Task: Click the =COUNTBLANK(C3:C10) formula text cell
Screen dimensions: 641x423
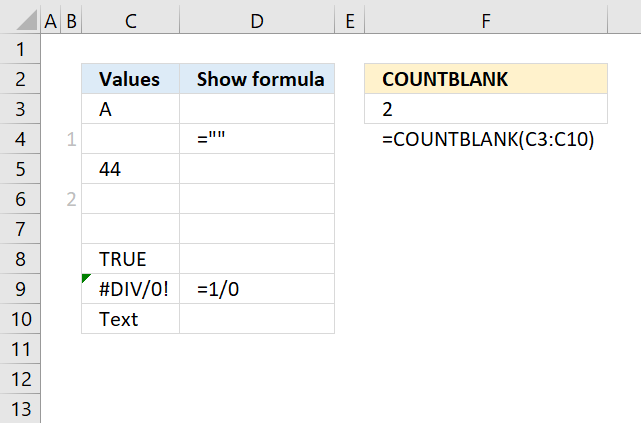Action: (488, 140)
